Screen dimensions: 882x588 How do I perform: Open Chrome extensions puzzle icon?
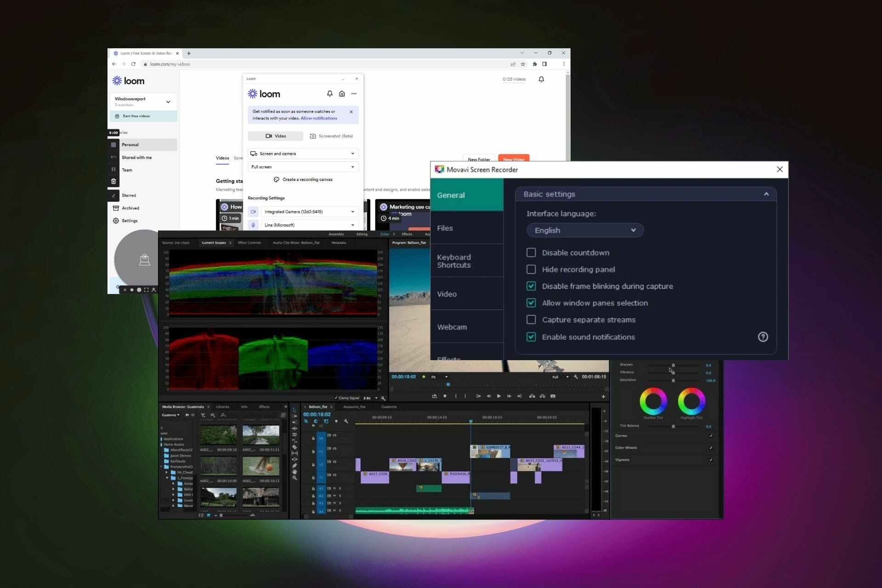tap(535, 64)
